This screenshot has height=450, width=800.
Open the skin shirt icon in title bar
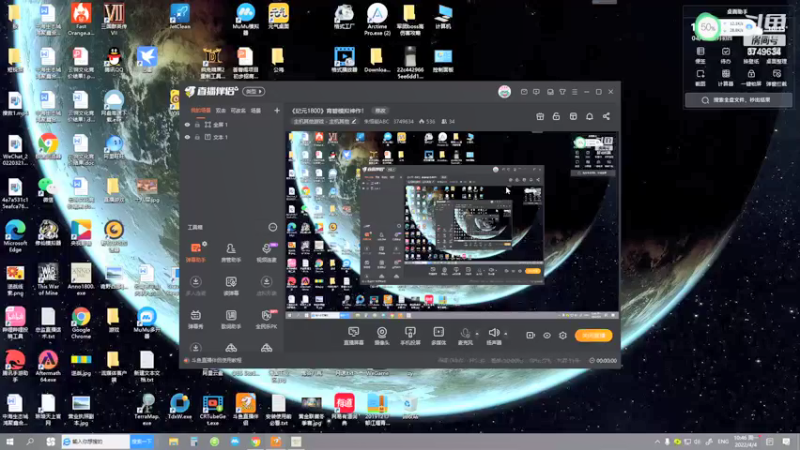(x=562, y=92)
